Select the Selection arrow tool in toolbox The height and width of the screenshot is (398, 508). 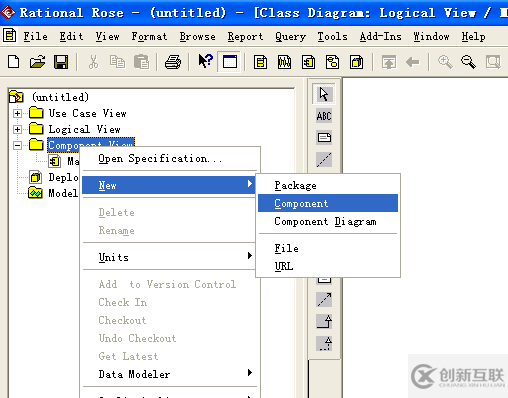click(x=324, y=94)
